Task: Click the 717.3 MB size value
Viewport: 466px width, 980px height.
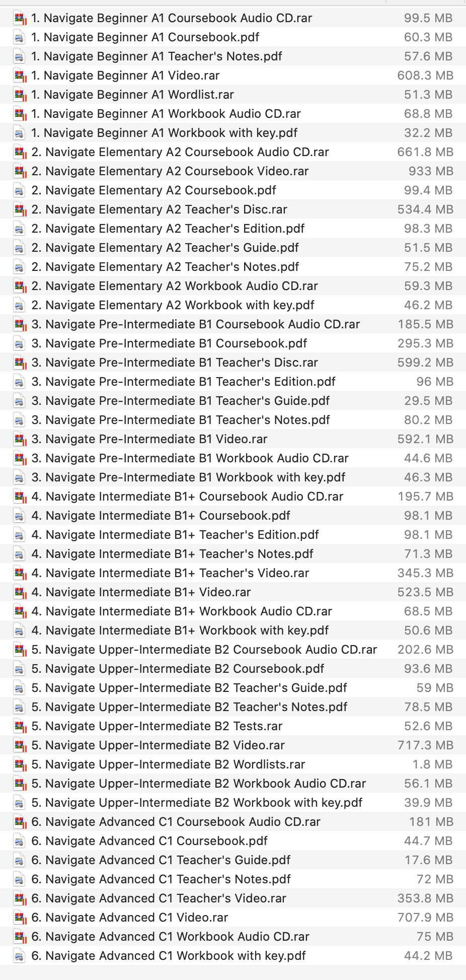Action: (425, 745)
